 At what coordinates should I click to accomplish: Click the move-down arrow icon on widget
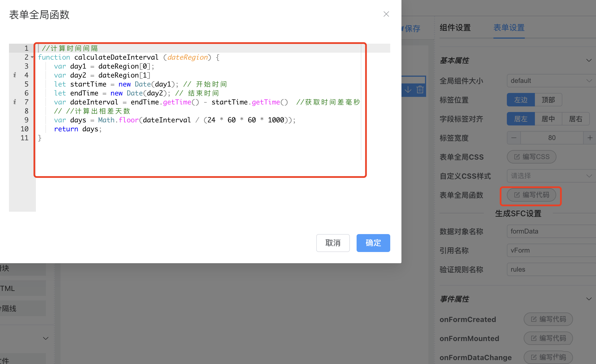(408, 90)
